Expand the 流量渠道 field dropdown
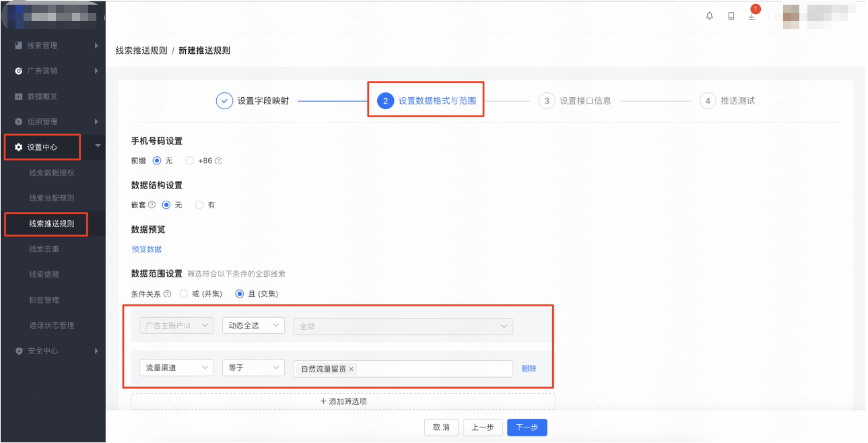 point(176,368)
